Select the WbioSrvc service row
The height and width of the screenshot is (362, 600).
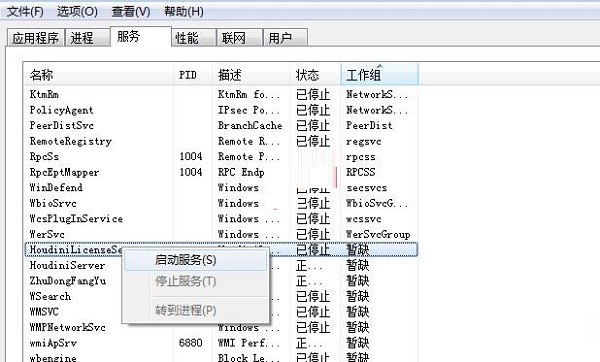click(x=221, y=203)
